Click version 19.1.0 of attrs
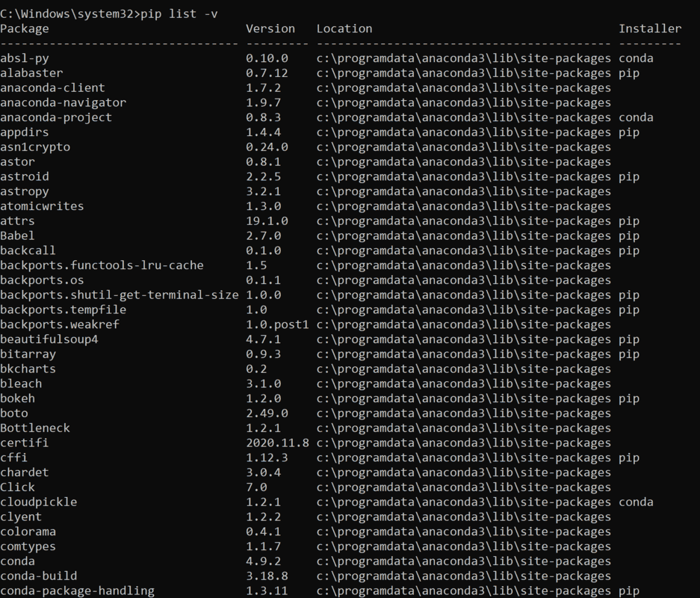This screenshot has width=700, height=598. (x=267, y=221)
